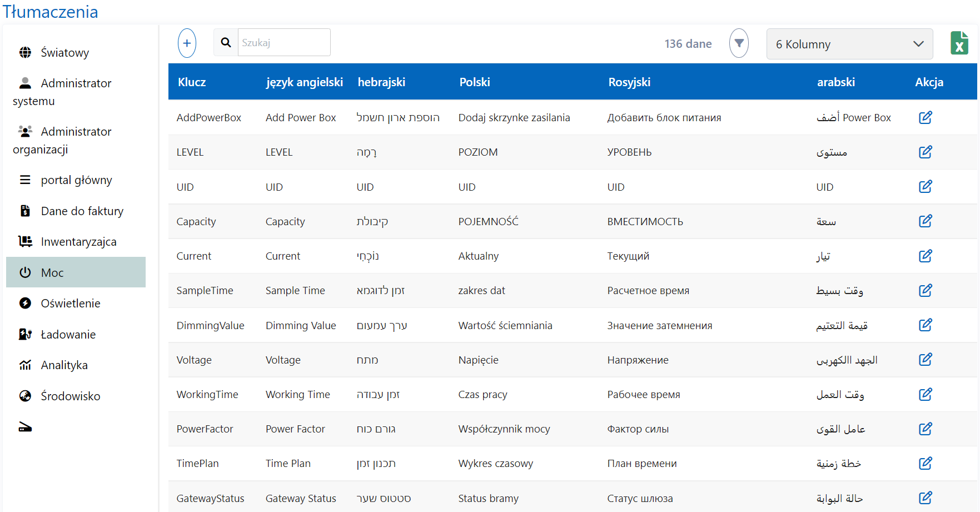The image size is (980, 512).
Task: Click the Tłumaczenia page title
Action: point(51,12)
